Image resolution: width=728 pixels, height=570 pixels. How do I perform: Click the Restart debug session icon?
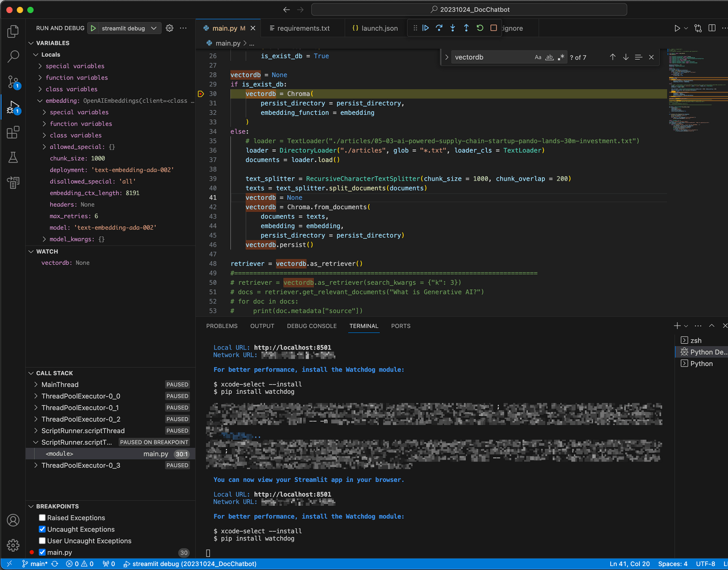pyautogui.click(x=480, y=28)
